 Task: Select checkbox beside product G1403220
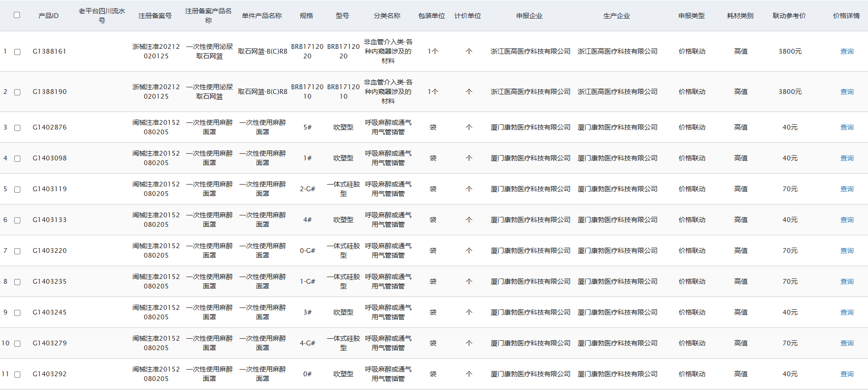tap(18, 251)
